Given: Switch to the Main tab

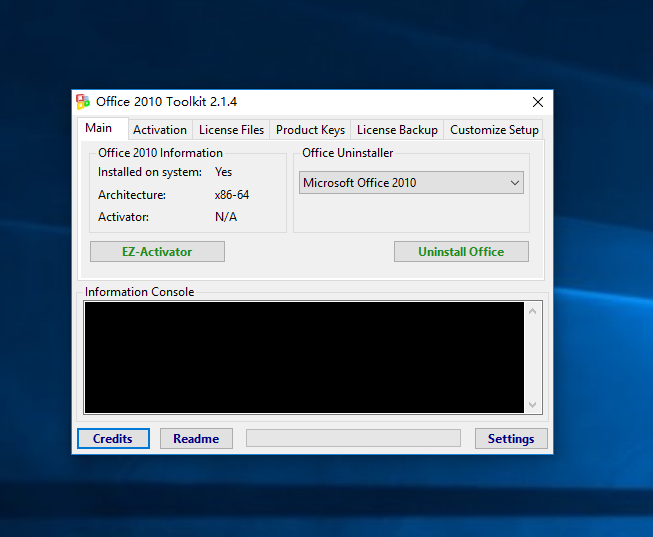Looking at the screenshot, I should tap(102, 128).
